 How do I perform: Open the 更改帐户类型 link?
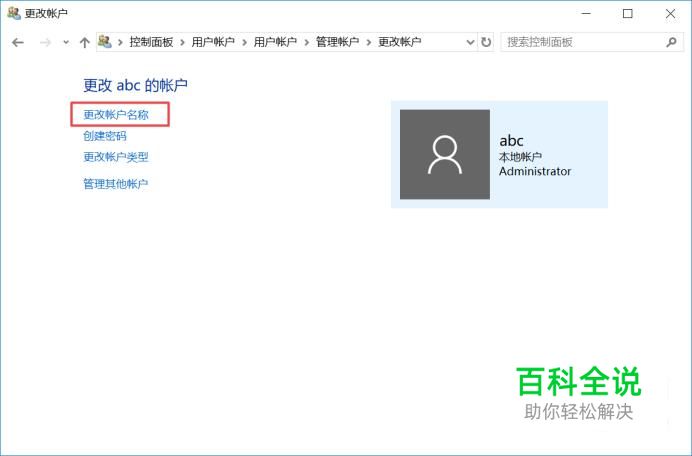click(x=116, y=157)
